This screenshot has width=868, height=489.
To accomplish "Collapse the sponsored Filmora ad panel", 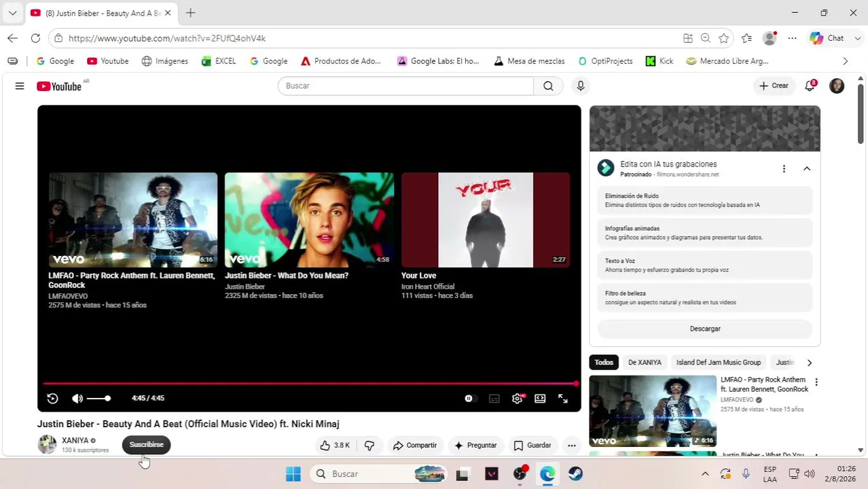I will pyautogui.click(x=807, y=168).
